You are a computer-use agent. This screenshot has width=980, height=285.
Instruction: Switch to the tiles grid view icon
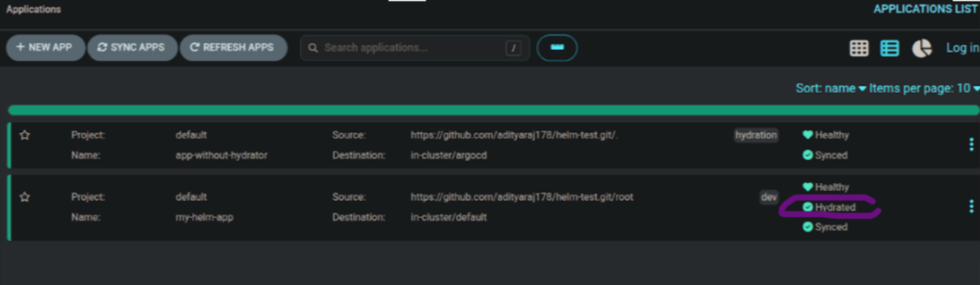pyautogui.click(x=858, y=48)
